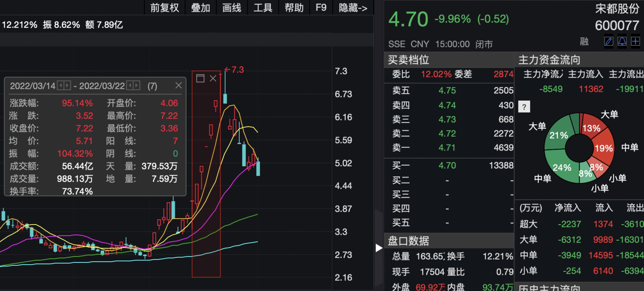This screenshot has height=291, width=644.
Task: Open the 前复权 adjustment dropdown
Action: coord(165,8)
